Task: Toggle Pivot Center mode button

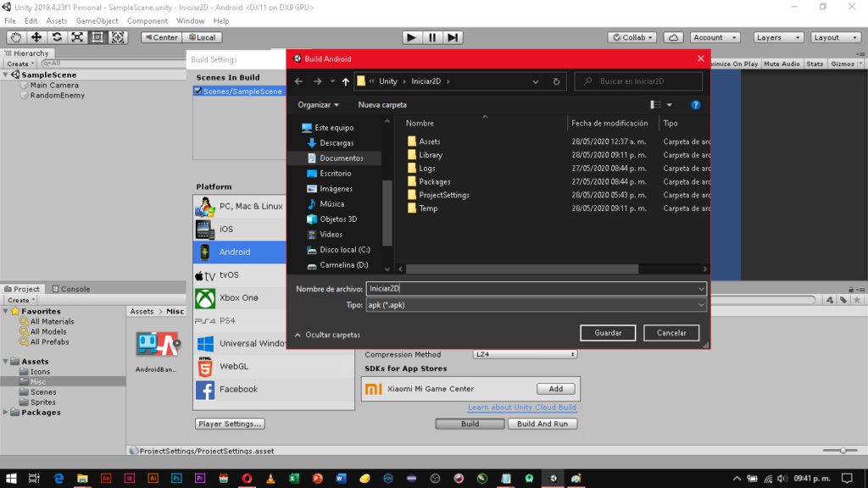Action: click(x=161, y=37)
